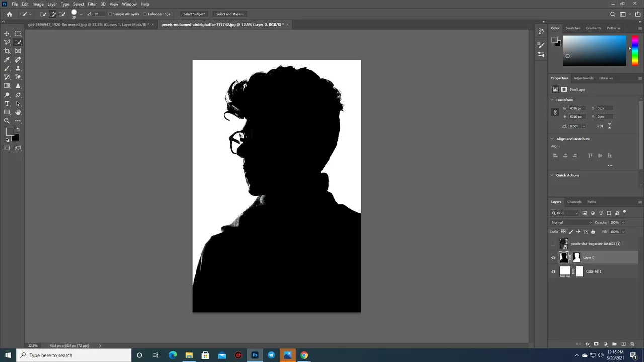This screenshot has height=362, width=644.
Task: Select the Quick Selection tool in toolbox
Action: [18, 42]
